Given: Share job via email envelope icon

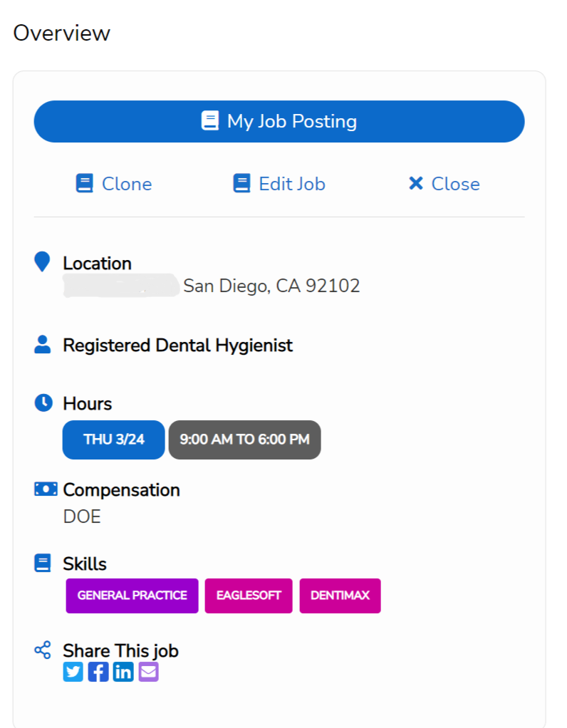Looking at the screenshot, I should (149, 672).
